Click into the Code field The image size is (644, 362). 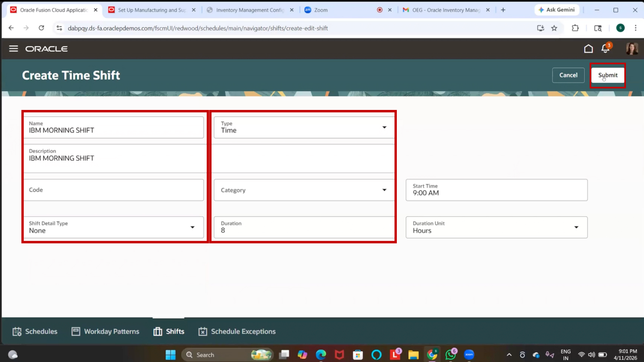coord(114,190)
